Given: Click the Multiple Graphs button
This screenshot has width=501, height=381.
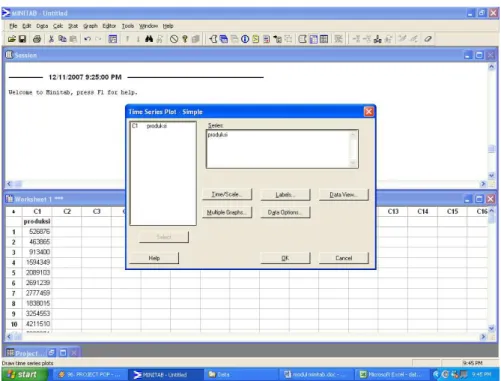Looking at the screenshot, I should pyautogui.click(x=227, y=212).
